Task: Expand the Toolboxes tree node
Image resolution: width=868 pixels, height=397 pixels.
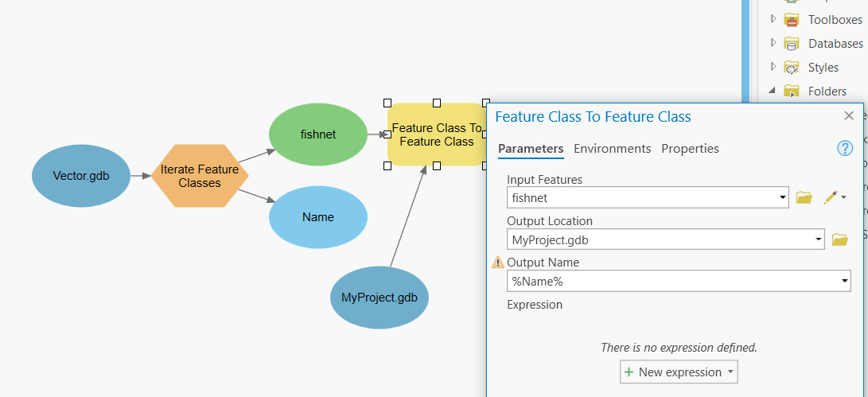Action: tap(773, 19)
